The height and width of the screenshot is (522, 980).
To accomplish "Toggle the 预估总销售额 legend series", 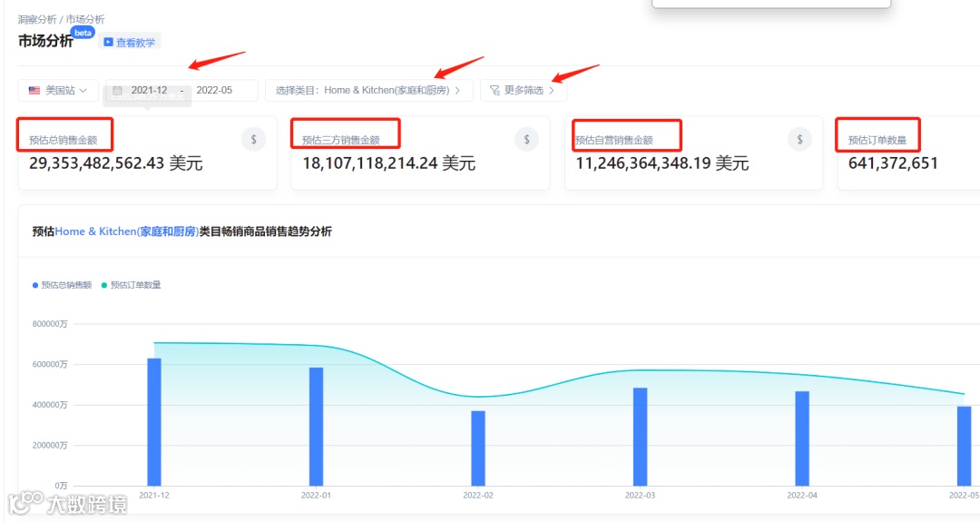I will tap(62, 285).
